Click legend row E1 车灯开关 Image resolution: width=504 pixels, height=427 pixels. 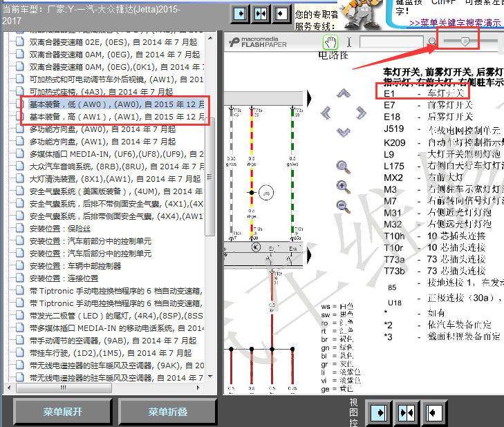tap(424, 93)
